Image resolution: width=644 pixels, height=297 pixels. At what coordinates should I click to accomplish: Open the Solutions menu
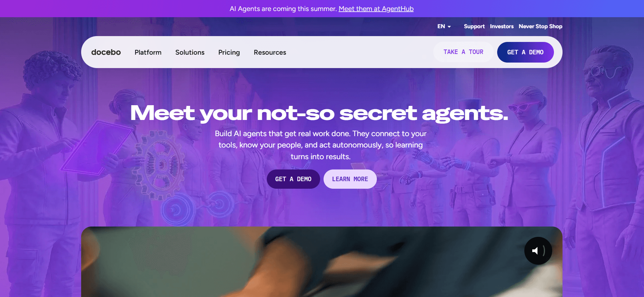point(190,52)
